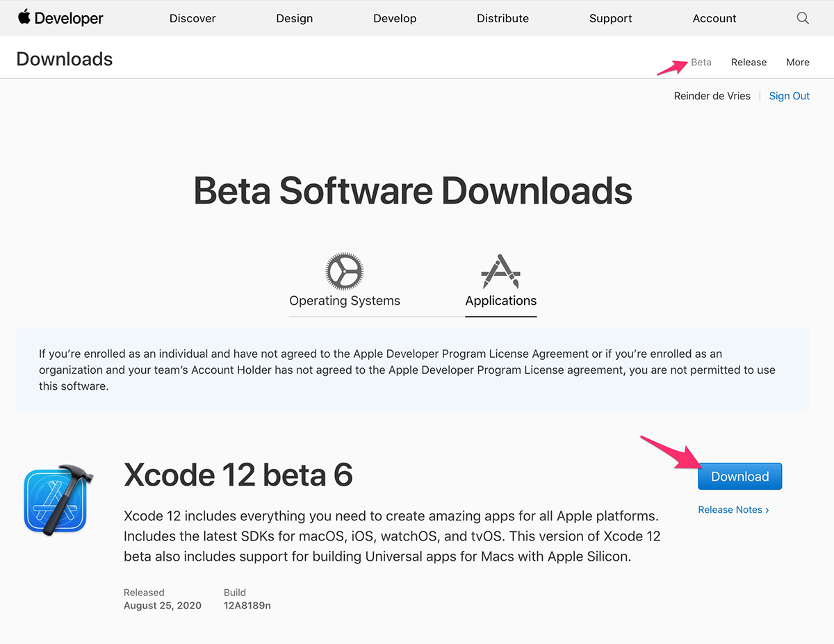The image size is (834, 644).
Task: Select the Applications tab label
Action: [x=501, y=301]
